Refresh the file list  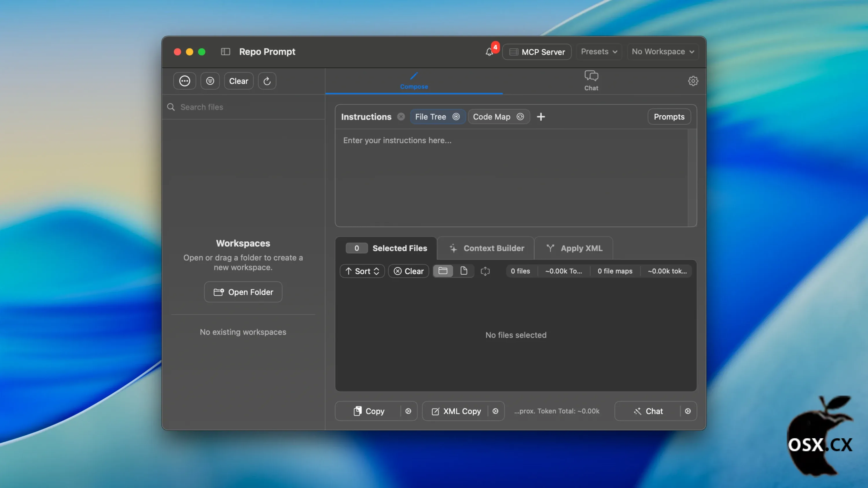click(267, 81)
